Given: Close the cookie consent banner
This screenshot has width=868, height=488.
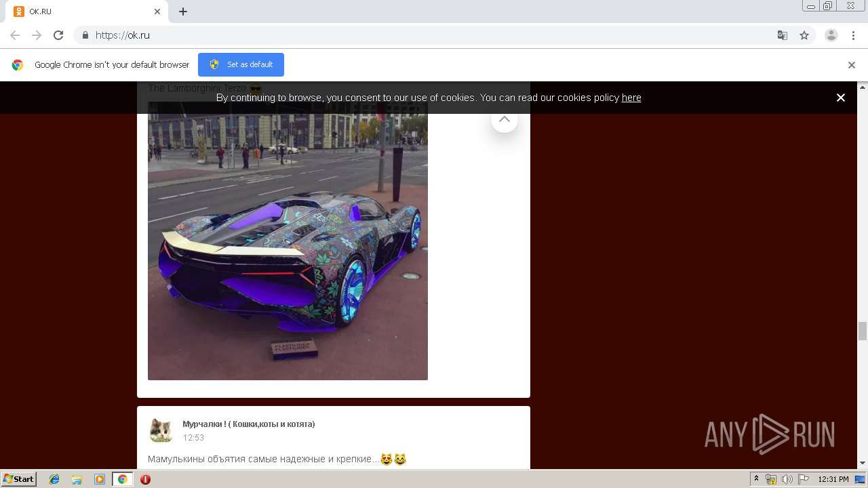Looking at the screenshot, I should pos(841,98).
